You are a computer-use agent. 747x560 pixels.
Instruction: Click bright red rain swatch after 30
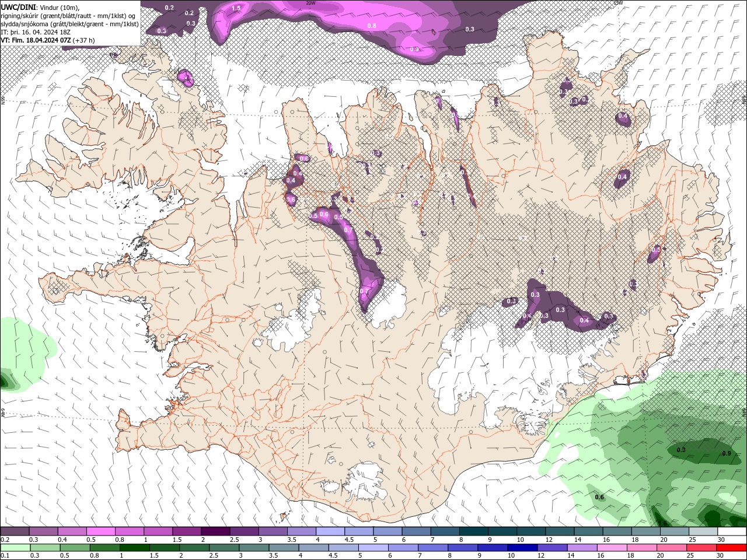(x=731, y=547)
